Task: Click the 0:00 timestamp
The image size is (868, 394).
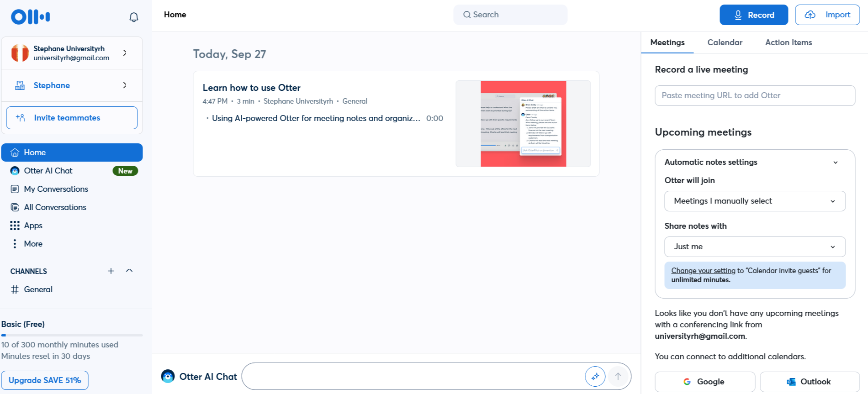Action: (434, 118)
